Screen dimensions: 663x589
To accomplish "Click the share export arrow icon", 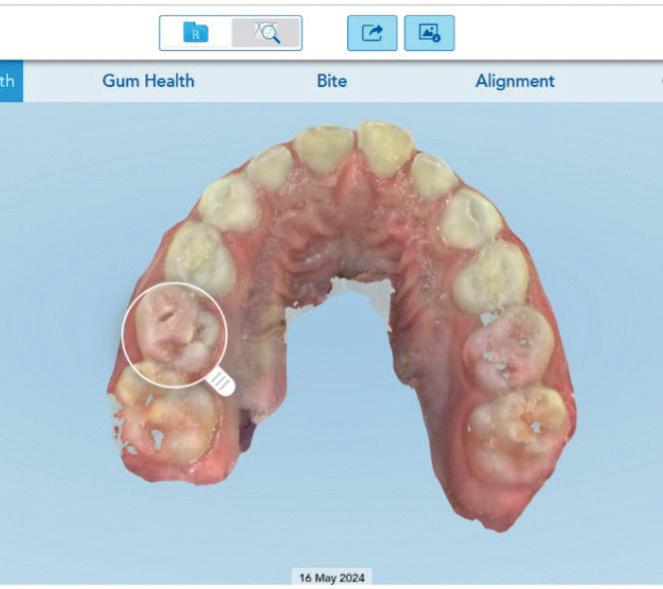I will coord(372,33).
